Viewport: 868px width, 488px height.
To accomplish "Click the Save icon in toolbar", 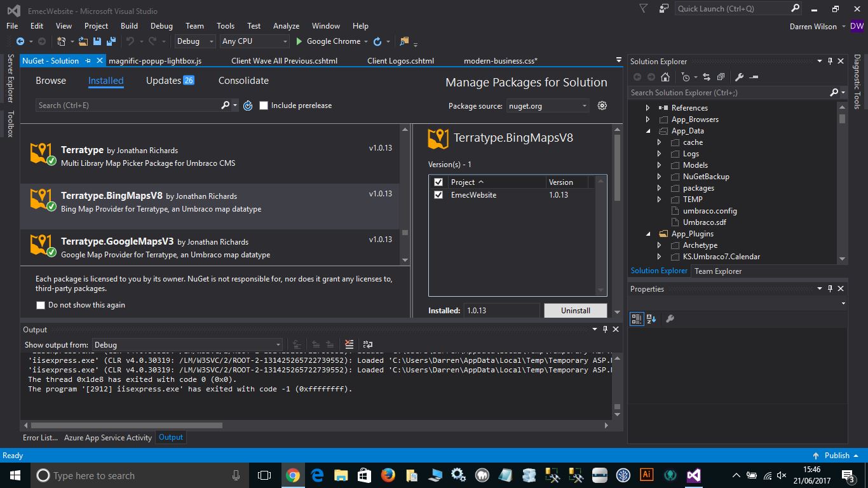I will click(97, 41).
